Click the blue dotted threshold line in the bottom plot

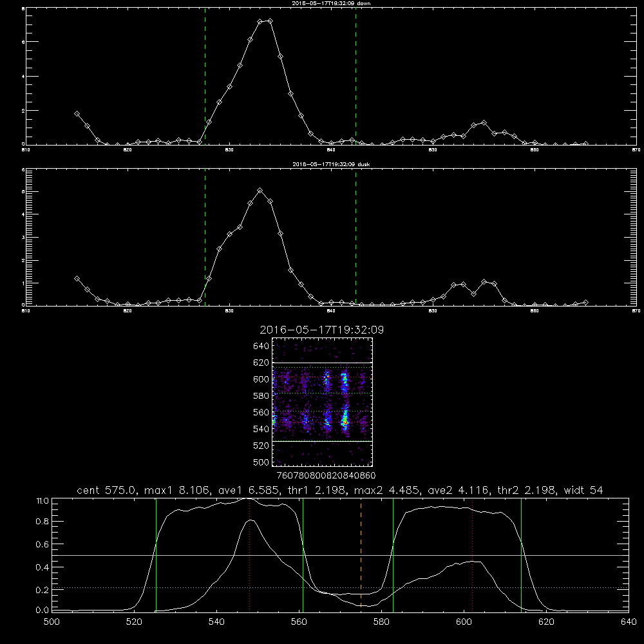click(341, 588)
